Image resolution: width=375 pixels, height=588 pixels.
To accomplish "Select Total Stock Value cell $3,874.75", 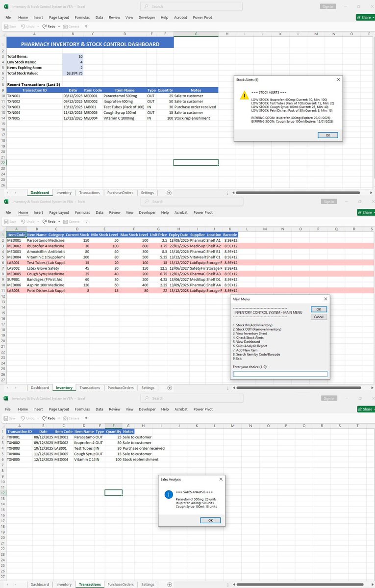I will (x=73, y=73).
